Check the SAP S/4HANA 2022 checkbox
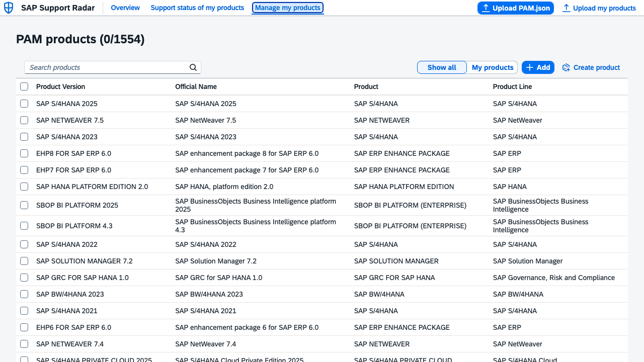This screenshot has width=644, height=362. click(24, 244)
